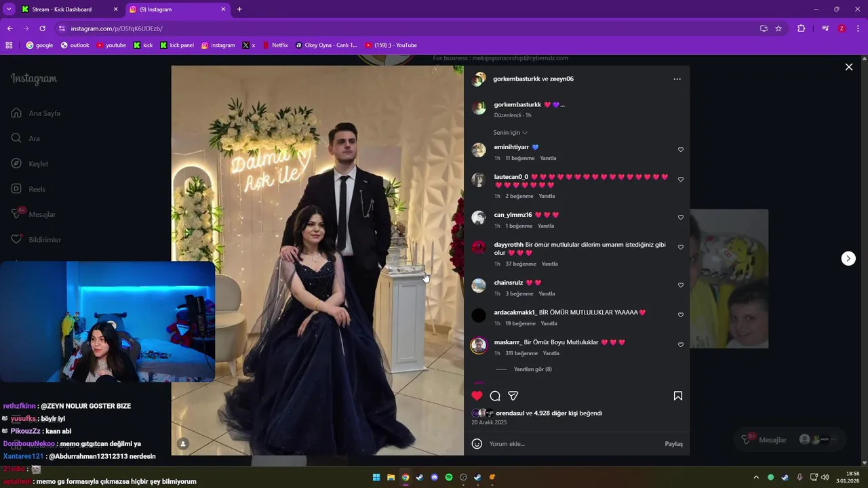Focus the 'Yorum ekle...' comment field
This screenshot has height=488, width=868.
pyautogui.click(x=573, y=444)
